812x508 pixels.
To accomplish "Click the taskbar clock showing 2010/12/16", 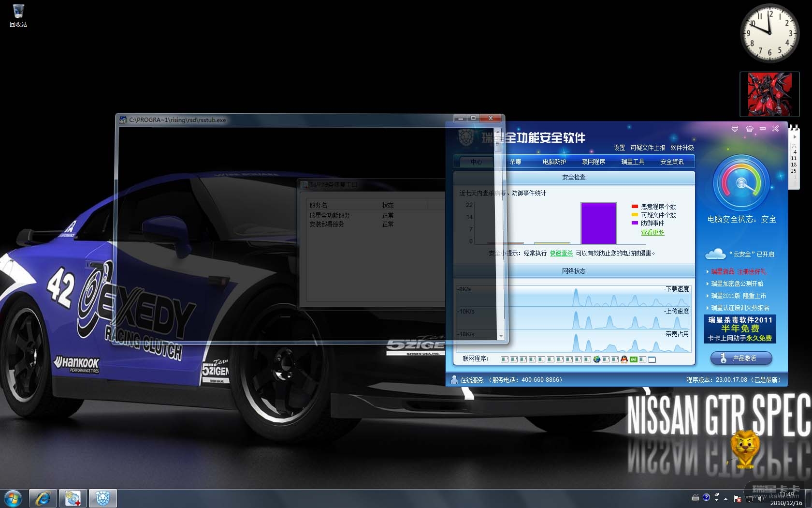I will click(x=786, y=499).
